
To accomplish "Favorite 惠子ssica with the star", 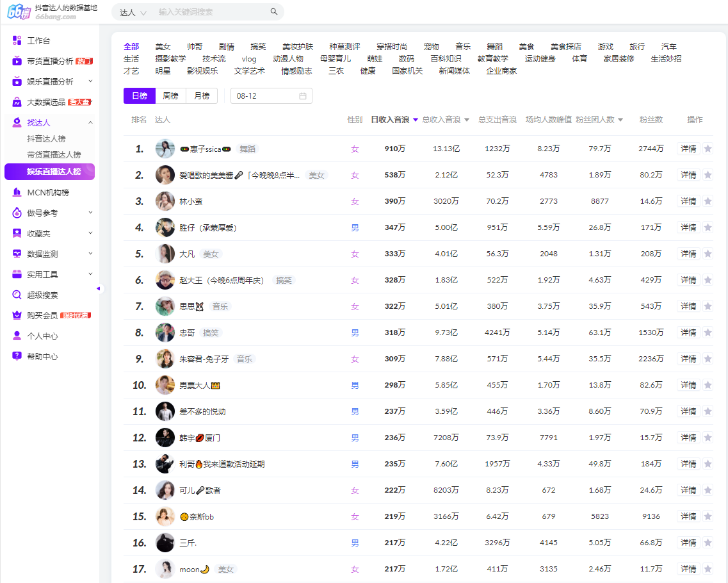I will click(x=708, y=149).
